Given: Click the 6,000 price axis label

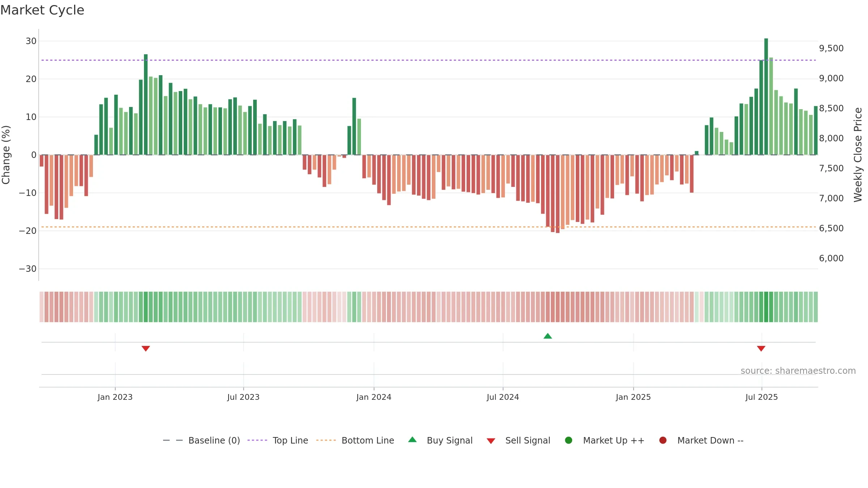Looking at the screenshot, I should [x=831, y=258].
